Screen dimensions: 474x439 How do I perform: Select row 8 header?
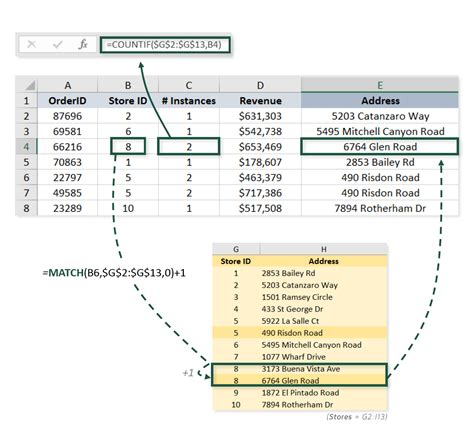26,208
